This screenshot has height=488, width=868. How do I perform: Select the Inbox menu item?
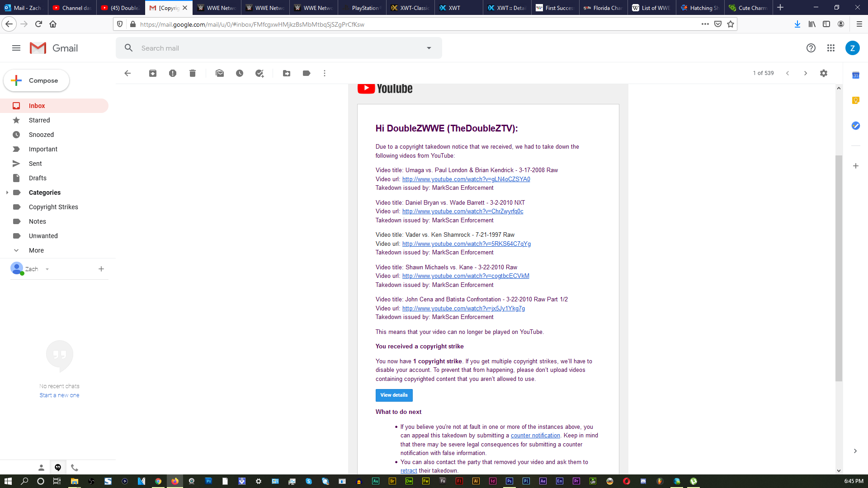37,105
